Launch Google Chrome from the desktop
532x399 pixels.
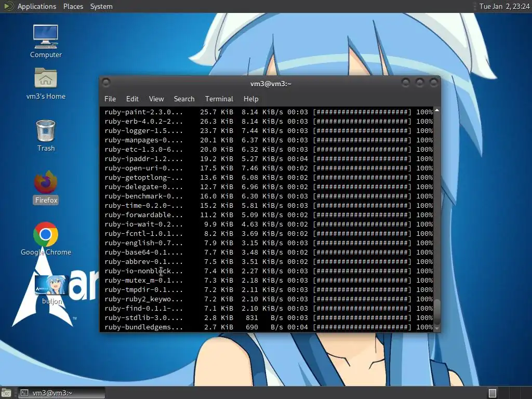pyautogui.click(x=46, y=238)
